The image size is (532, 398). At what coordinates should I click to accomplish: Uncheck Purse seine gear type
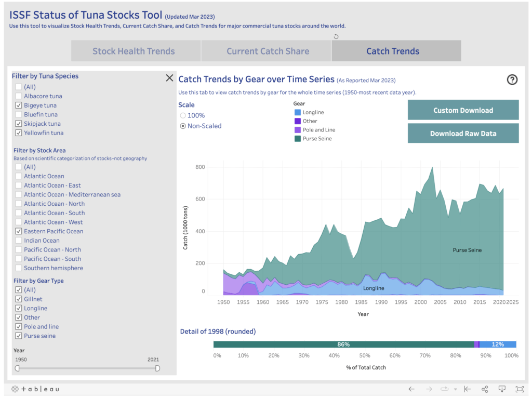[19, 336]
